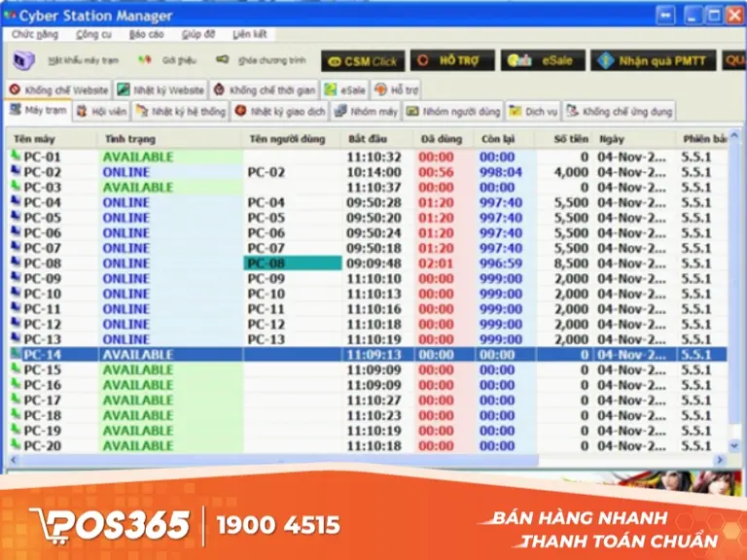Click the PC-04 station icon
747x560 pixels.
point(16,201)
